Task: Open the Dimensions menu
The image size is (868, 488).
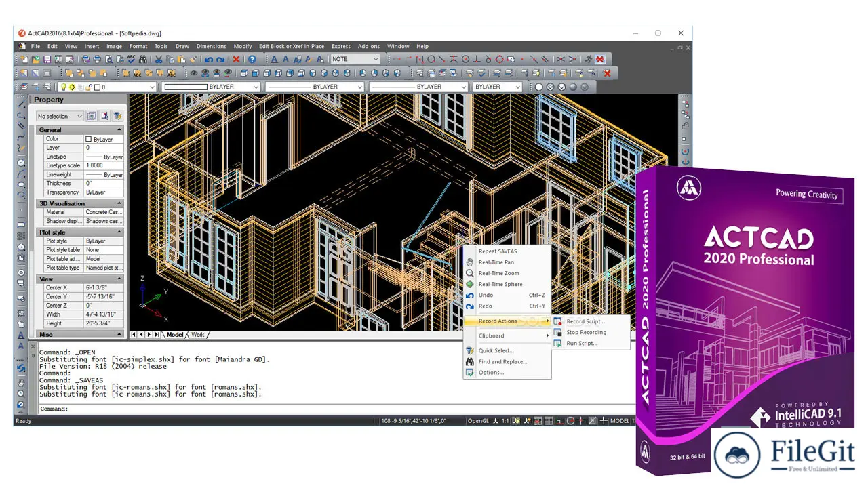Action: click(x=212, y=46)
